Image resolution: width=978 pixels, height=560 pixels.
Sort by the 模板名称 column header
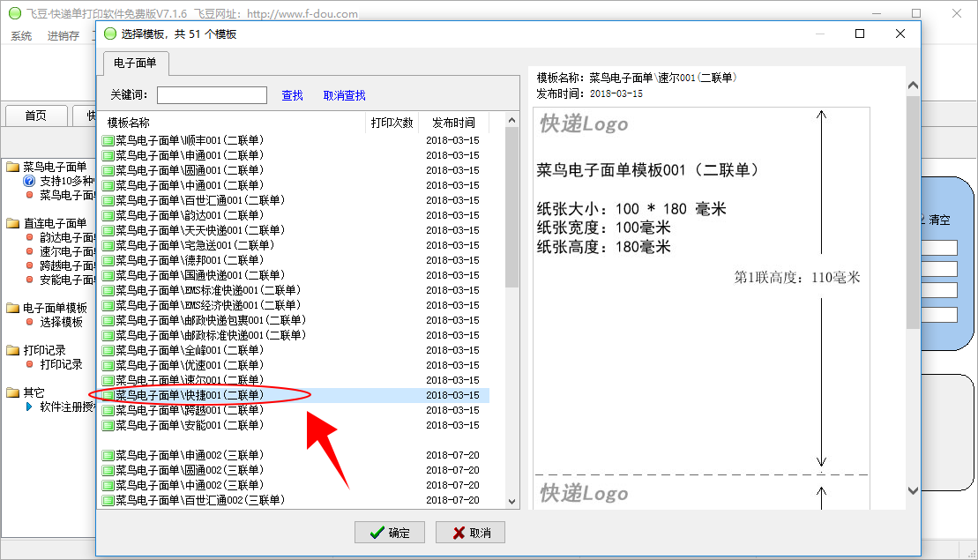click(x=234, y=123)
